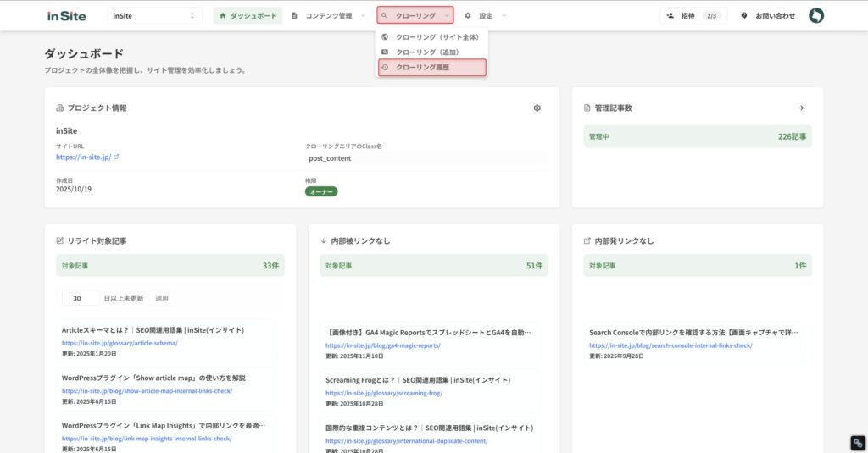The width and height of the screenshot is (868, 453).
Task: Click the icon beside クローリング（追加）
Action: 385,52
